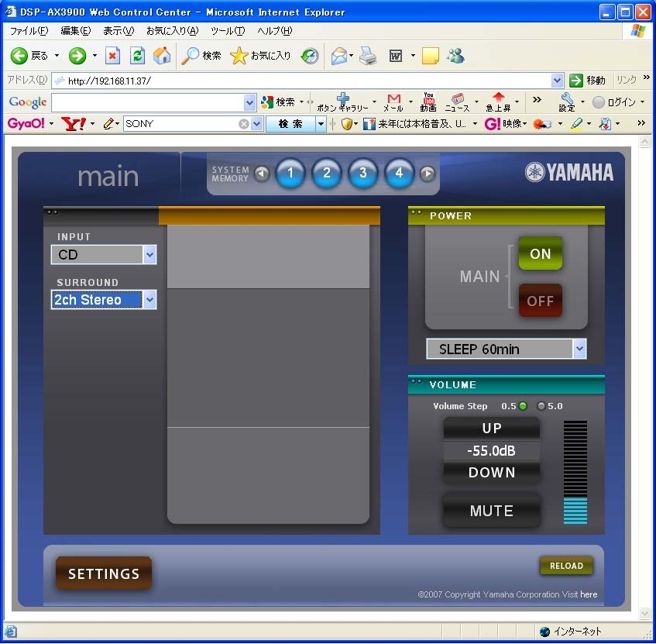Open Favorites with the star icon

click(239, 56)
